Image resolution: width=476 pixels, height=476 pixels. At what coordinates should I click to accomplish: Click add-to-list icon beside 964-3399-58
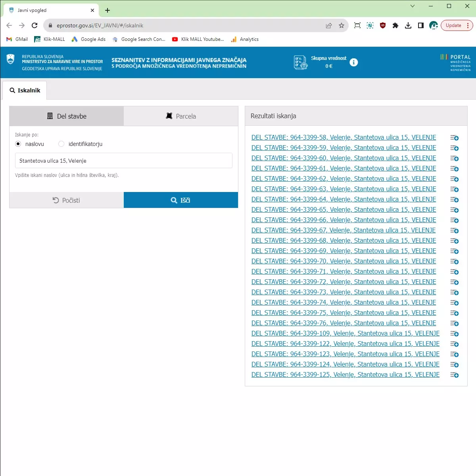coord(455,138)
